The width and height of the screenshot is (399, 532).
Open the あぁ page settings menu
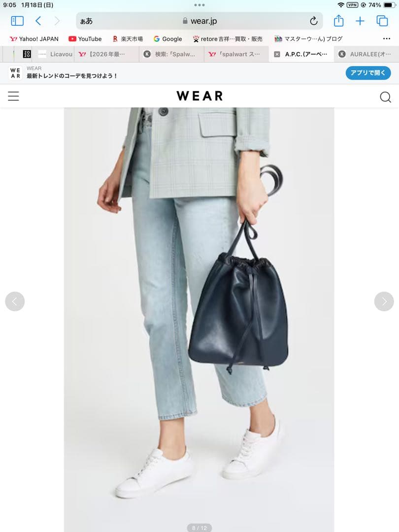87,21
